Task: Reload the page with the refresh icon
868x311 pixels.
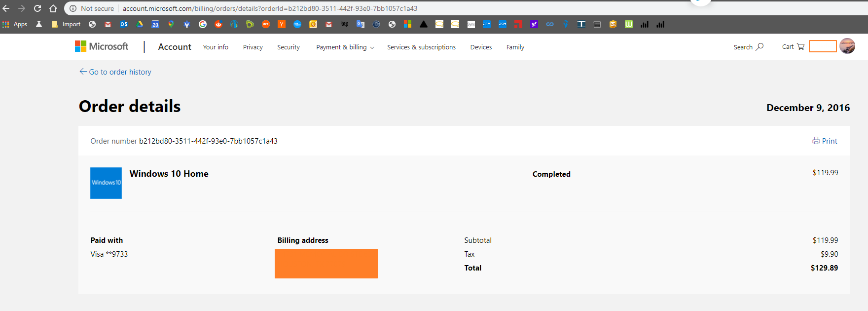Action: pos(37,8)
